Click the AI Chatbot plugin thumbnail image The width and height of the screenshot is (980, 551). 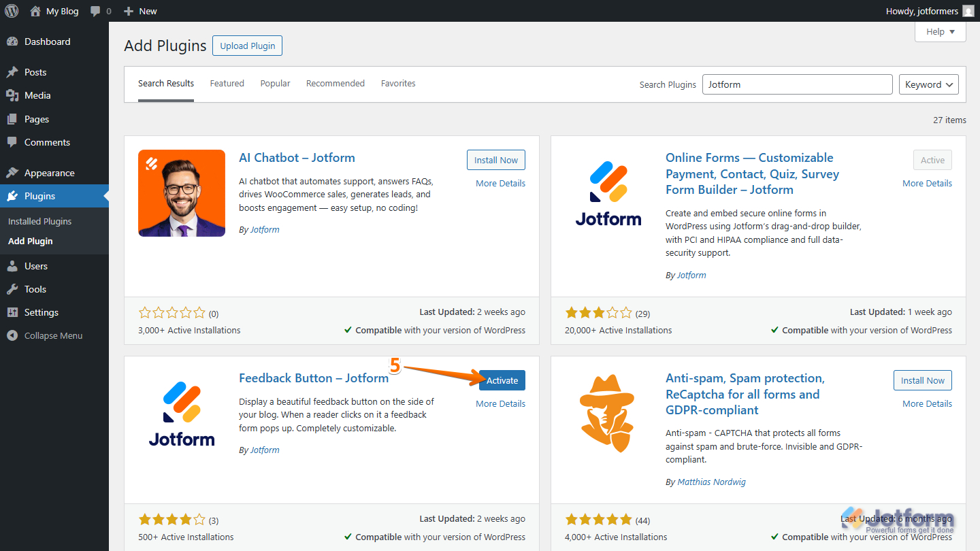pyautogui.click(x=182, y=193)
